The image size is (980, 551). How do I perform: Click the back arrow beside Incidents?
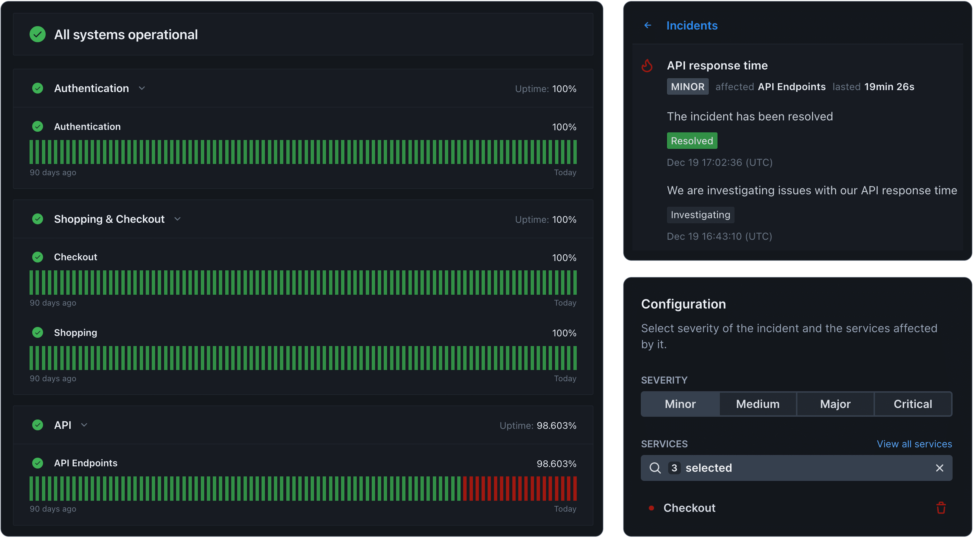[x=648, y=25]
